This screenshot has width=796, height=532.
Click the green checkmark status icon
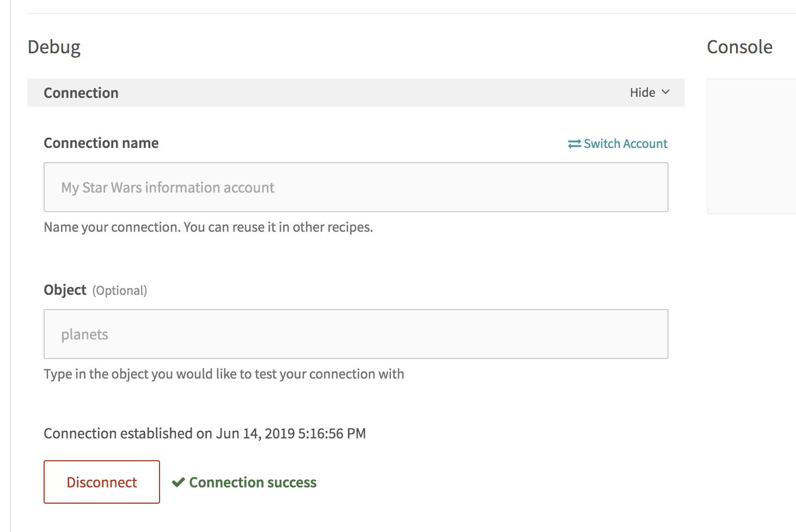pyautogui.click(x=178, y=482)
